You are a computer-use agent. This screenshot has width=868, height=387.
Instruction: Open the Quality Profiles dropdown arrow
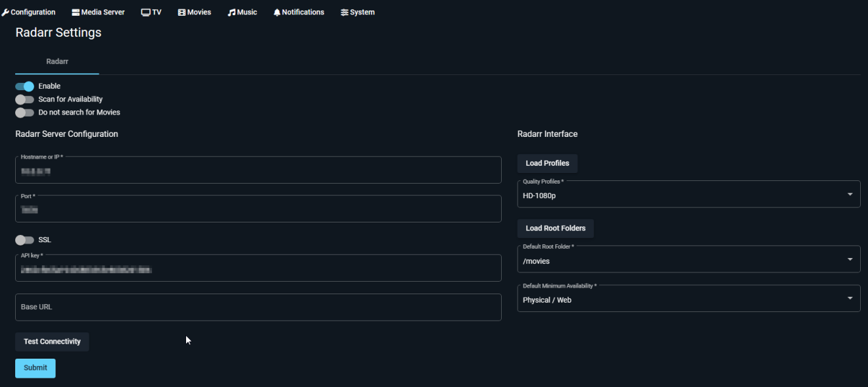click(x=850, y=194)
